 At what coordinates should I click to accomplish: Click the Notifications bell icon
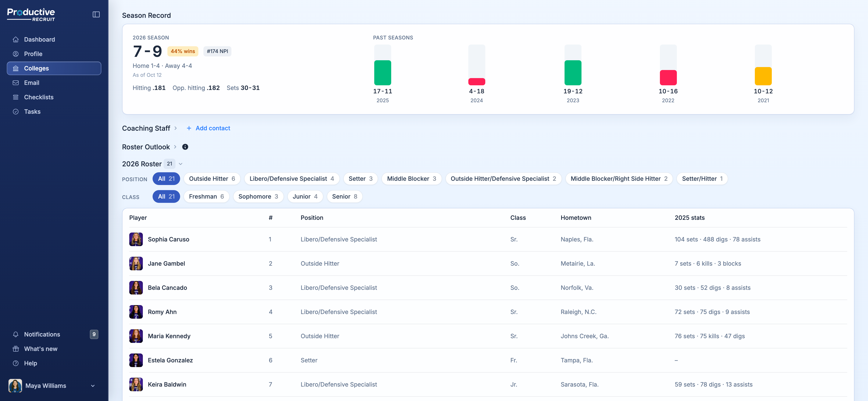coord(15,335)
